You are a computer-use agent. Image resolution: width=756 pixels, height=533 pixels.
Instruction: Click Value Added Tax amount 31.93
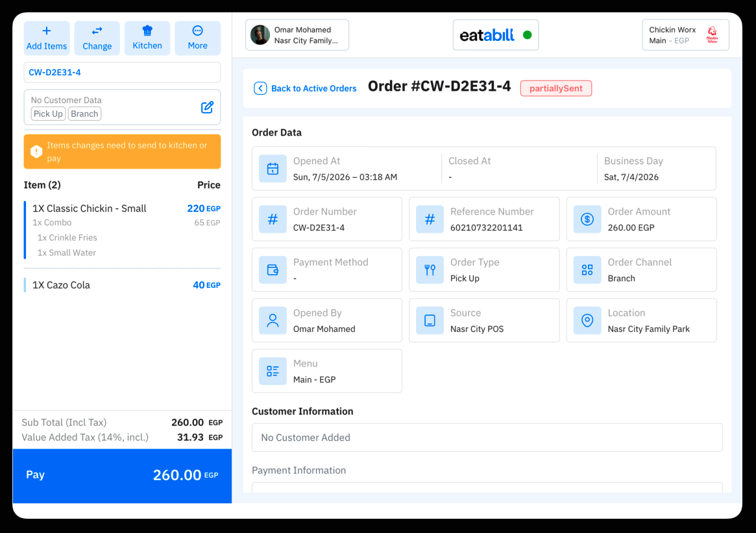pos(190,438)
